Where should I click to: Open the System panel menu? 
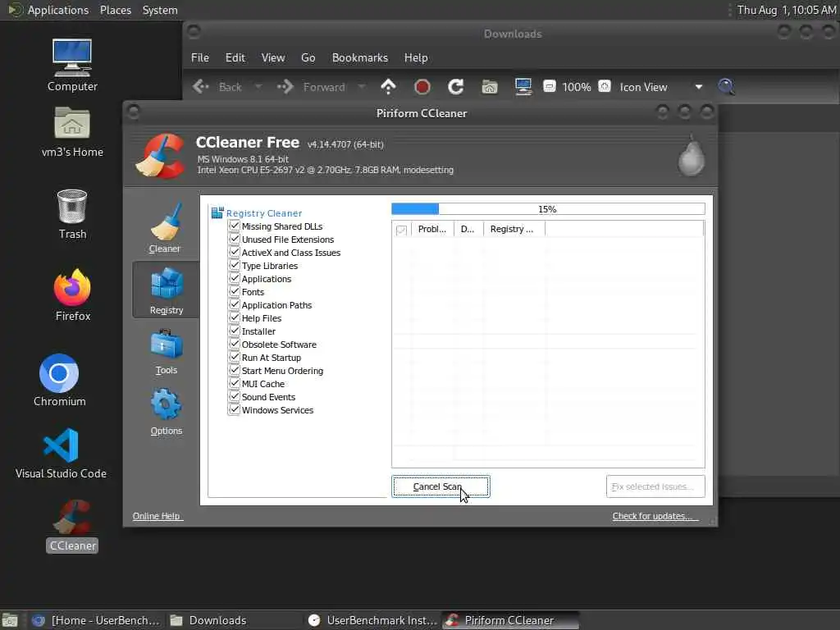160,10
